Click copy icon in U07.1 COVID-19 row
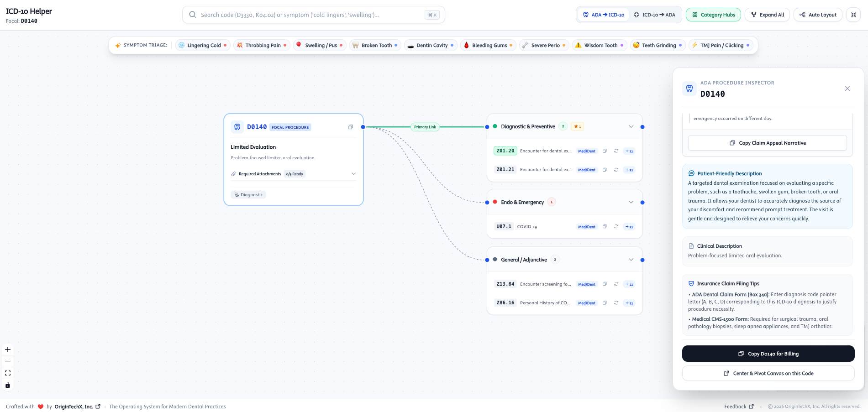868x412 pixels. tap(605, 227)
